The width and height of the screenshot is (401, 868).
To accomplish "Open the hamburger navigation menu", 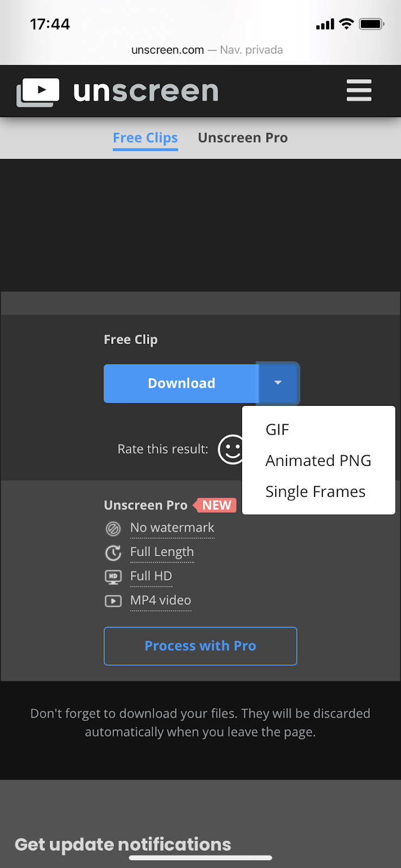I will click(x=359, y=91).
